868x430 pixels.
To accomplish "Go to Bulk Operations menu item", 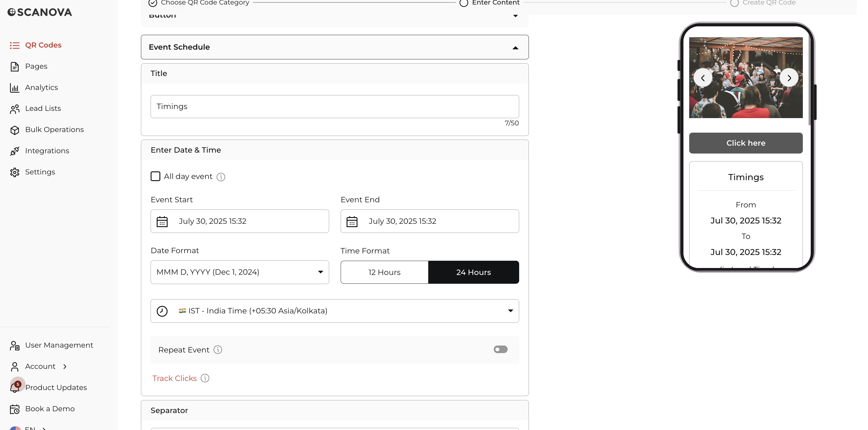I will coord(54,130).
